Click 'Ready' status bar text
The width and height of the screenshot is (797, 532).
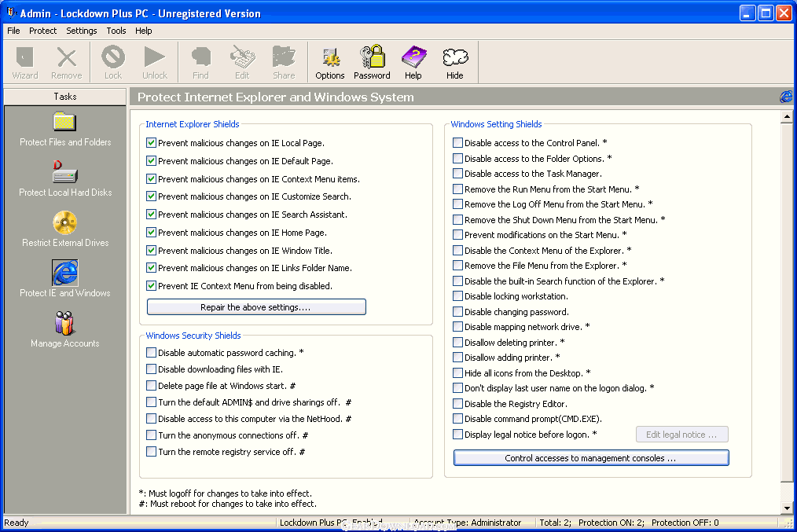tap(17, 523)
